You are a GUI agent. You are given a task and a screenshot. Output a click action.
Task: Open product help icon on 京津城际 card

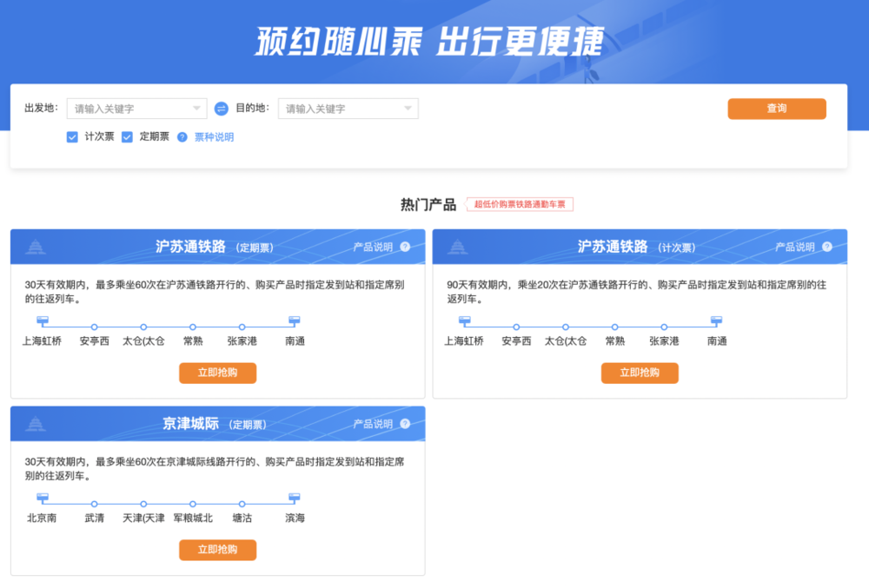point(405,424)
